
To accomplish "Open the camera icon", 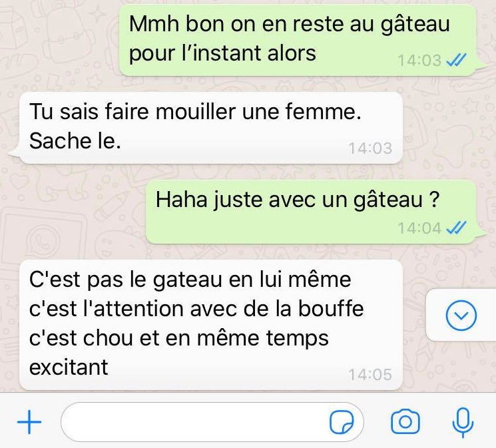I will tap(405, 422).
